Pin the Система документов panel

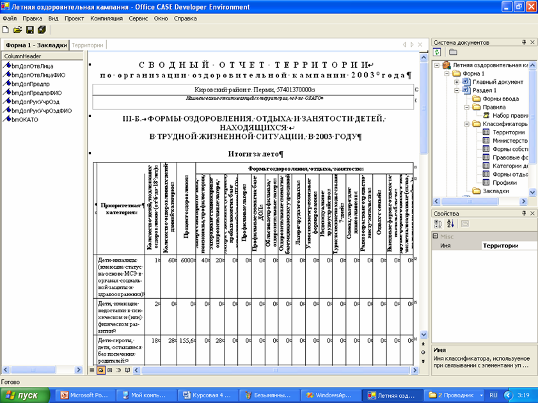coord(524,42)
